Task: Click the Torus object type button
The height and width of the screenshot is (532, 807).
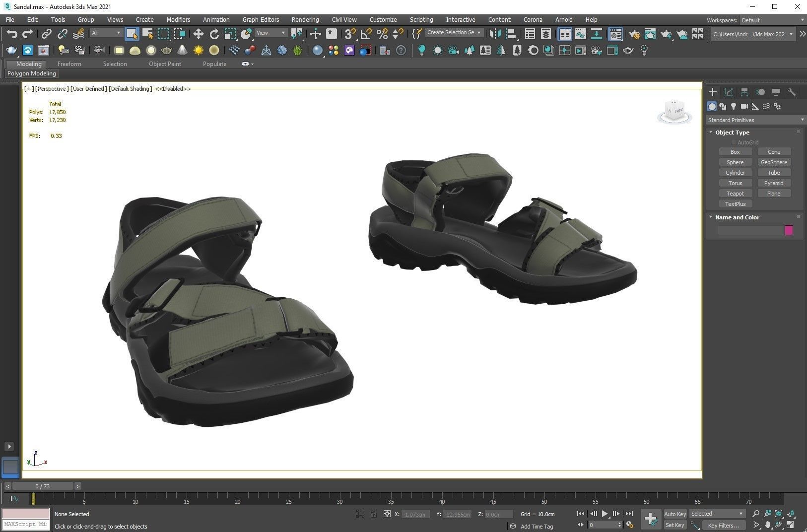Action: (x=735, y=183)
